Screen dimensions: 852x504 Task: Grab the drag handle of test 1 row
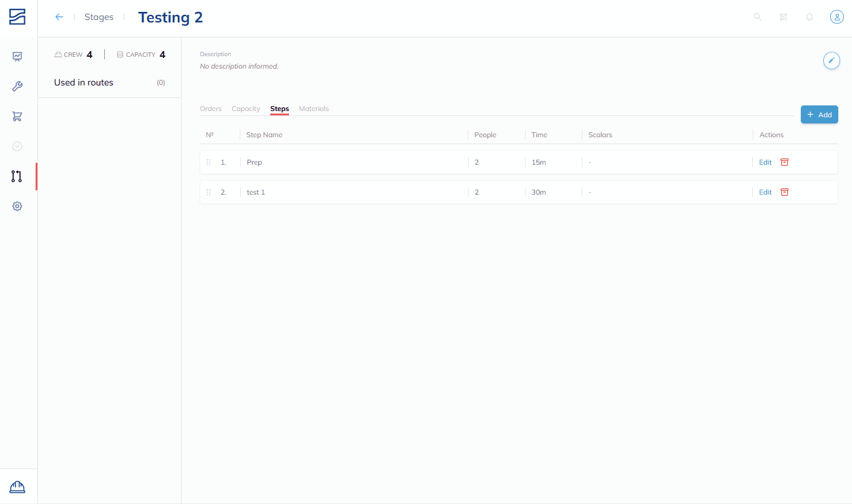[208, 192]
